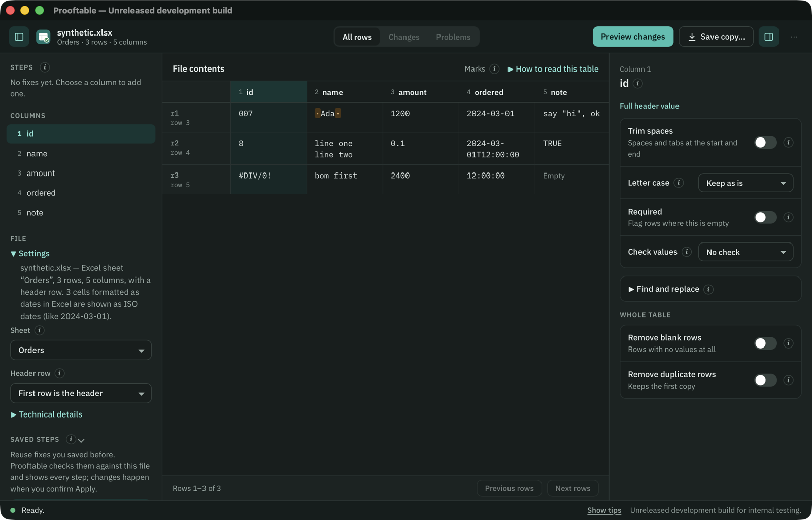
Task: Click the info icon next to Letter case
Action: click(x=679, y=183)
